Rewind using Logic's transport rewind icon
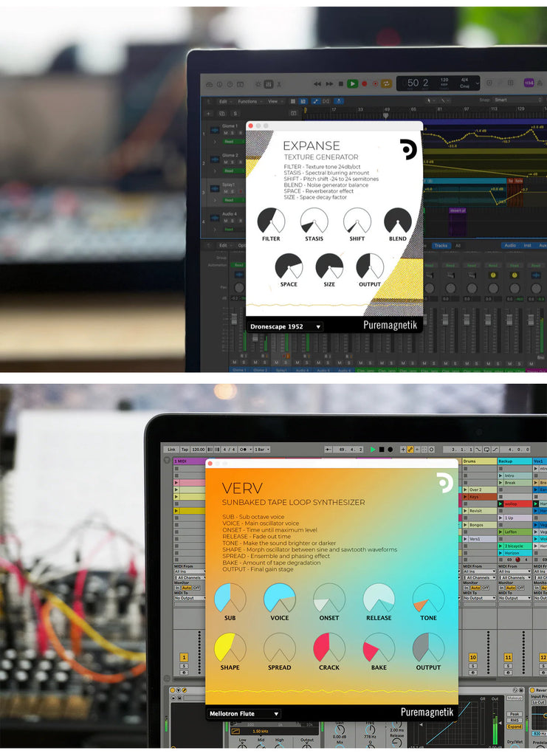This screenshot has height=756, width=547. pyautogui.click(x=317, y=84)
